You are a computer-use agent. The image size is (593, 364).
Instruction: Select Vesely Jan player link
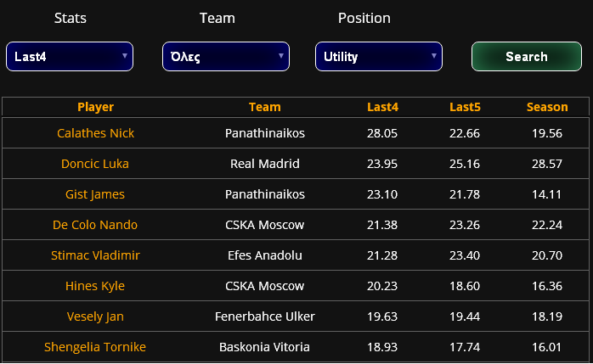95,316
